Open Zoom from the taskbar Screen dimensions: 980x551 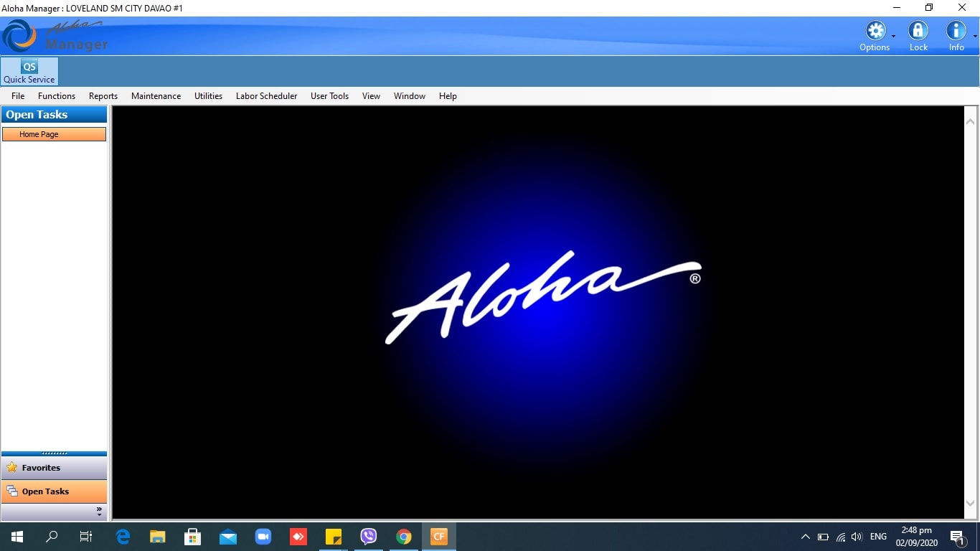pyautogui.click(x=263, y=537)
